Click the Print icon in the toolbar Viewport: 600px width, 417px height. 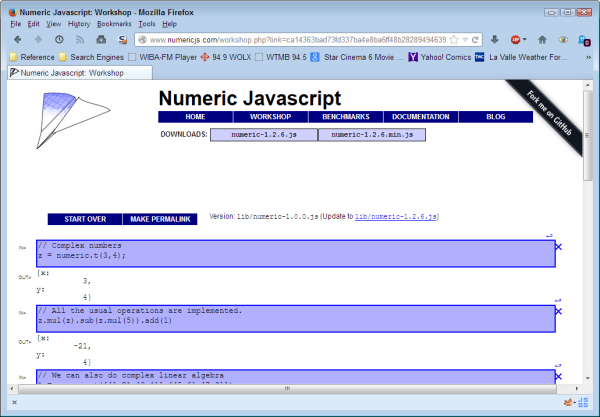tap(100, 40)
